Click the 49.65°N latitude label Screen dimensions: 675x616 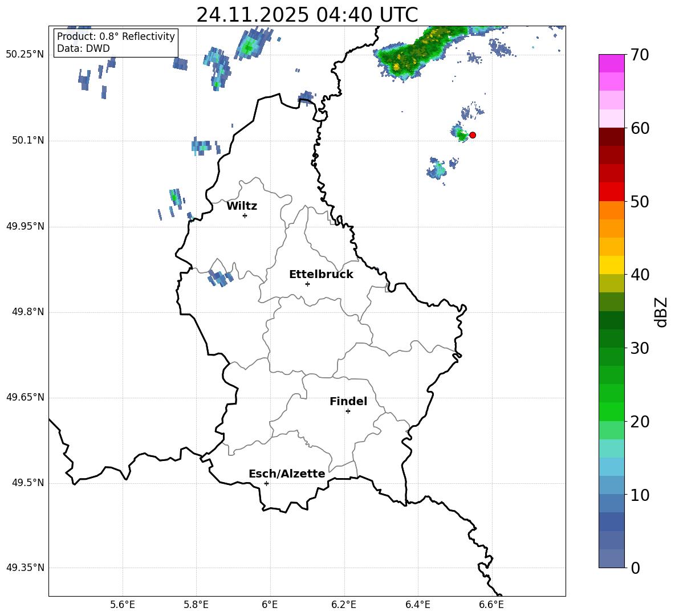click(x=25, y=397)
